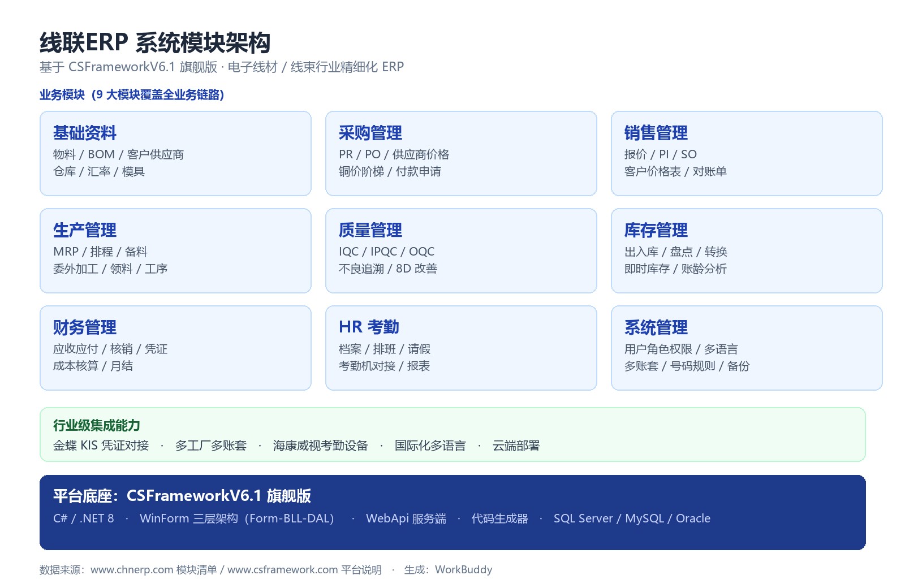Image resolution: width=905 pixels, height=588 pixels.
Task: Click the line 用户角色权限 / 多语言
Action: point(681,349)
